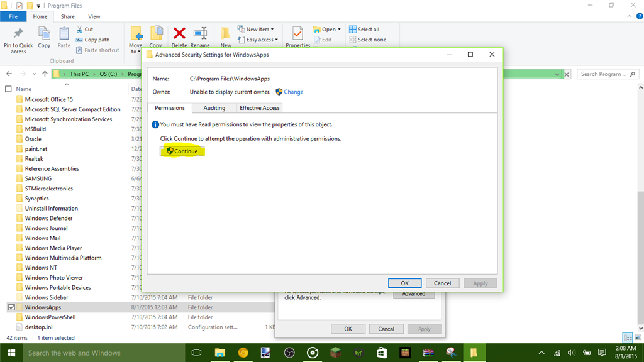Click the New folder icon

click(225, 34)
